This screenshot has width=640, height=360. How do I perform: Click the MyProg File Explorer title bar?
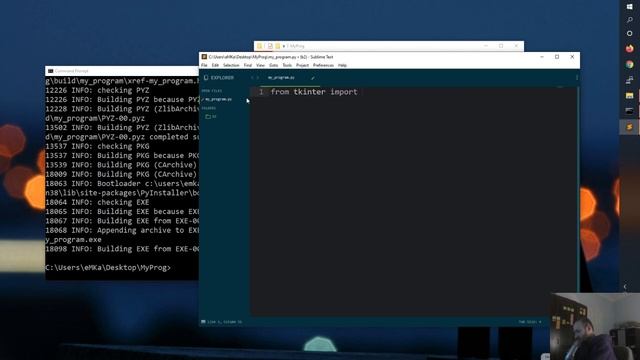tap(389, 46)
